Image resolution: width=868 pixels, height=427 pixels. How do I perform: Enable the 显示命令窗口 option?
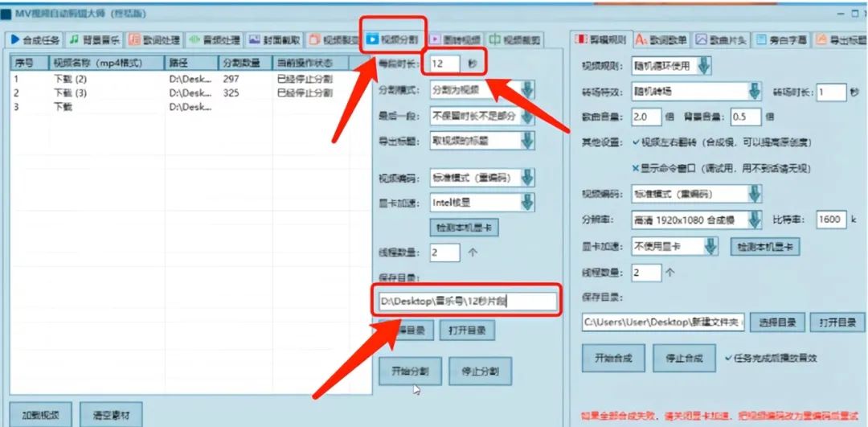(637, 168)
